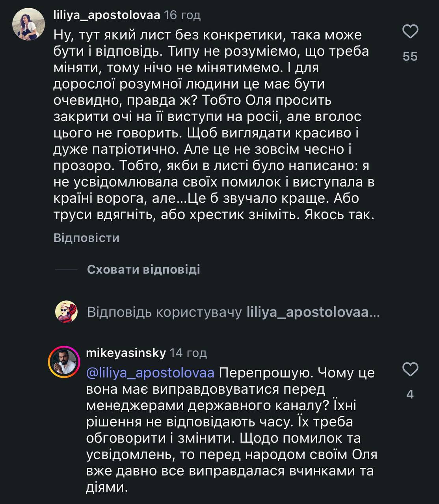
Task: Open mikeyasinsky's avatar with story ring
Action: (x=64, y=362)
